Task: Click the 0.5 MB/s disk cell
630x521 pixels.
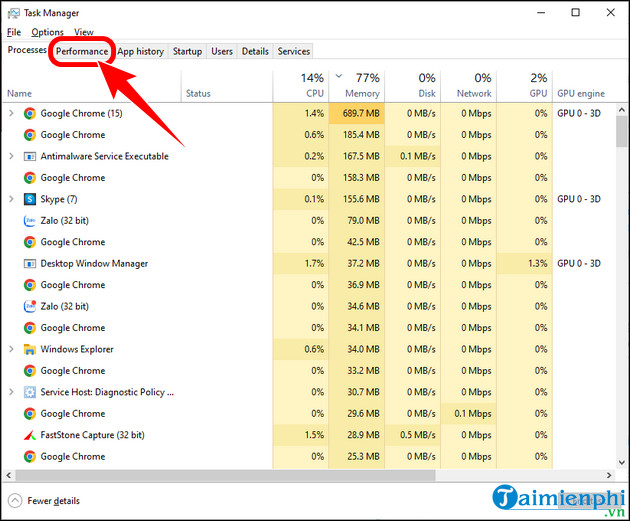Action: tap(413, 435)
